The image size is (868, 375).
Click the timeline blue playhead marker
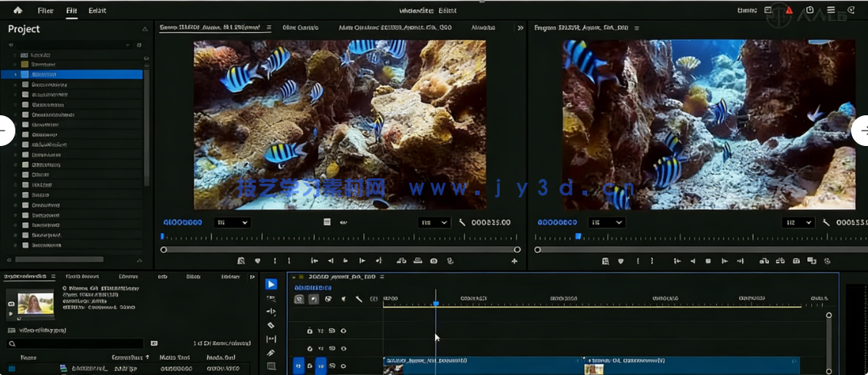coord(436,303)
